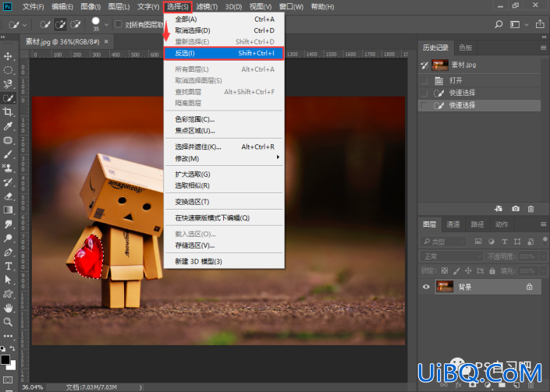Set history brush source for 打开 state
Screen dimensions: 550x392
[x=424, y=80]
